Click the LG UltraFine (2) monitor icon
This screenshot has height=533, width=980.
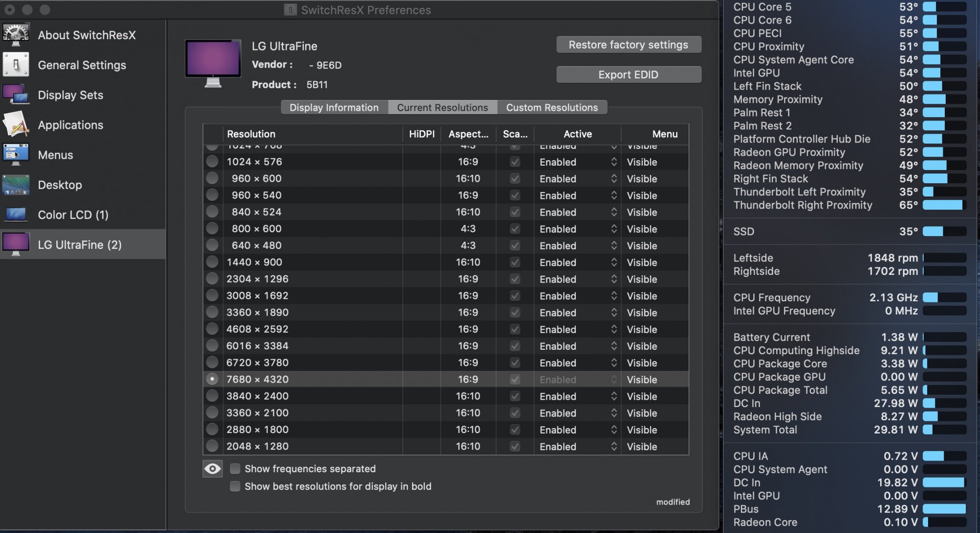pos(16,244)
